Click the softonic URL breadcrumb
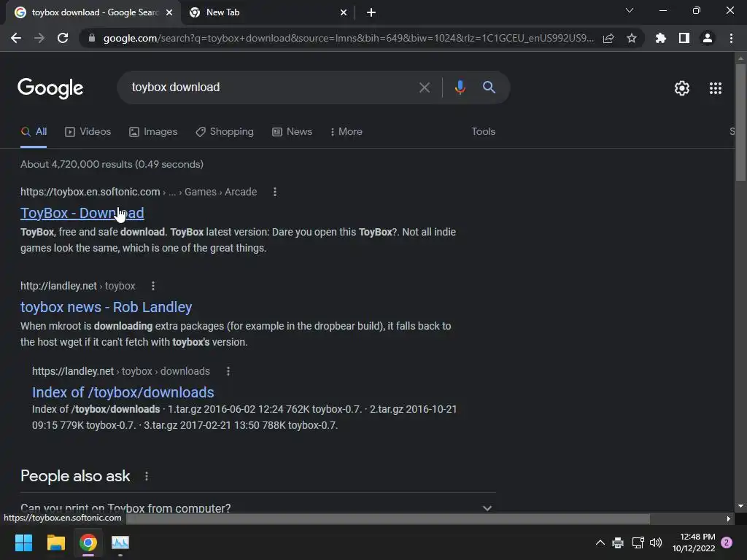The height and width of the screenshot is (560, 747). click(x=139, y=192)
